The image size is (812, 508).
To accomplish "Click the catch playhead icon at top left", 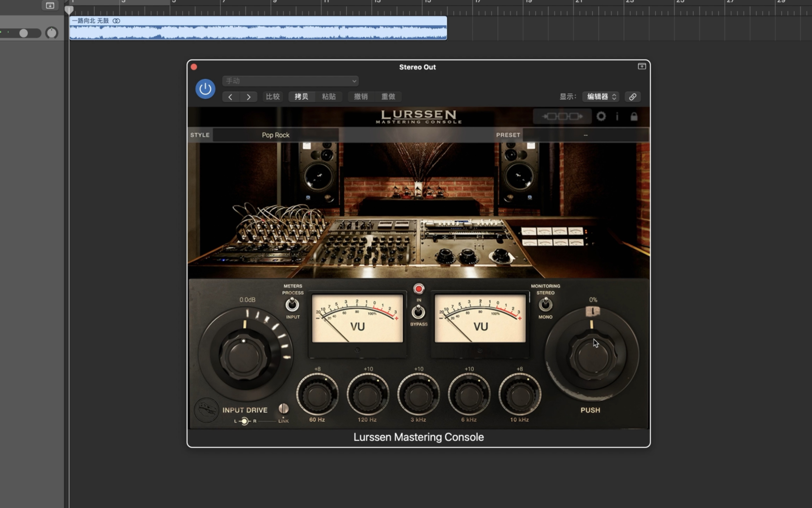I will pos(50,5).
